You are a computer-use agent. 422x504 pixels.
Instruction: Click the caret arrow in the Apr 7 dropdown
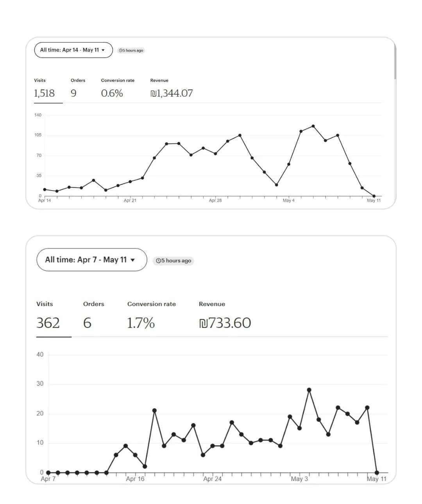click(133, 260)
